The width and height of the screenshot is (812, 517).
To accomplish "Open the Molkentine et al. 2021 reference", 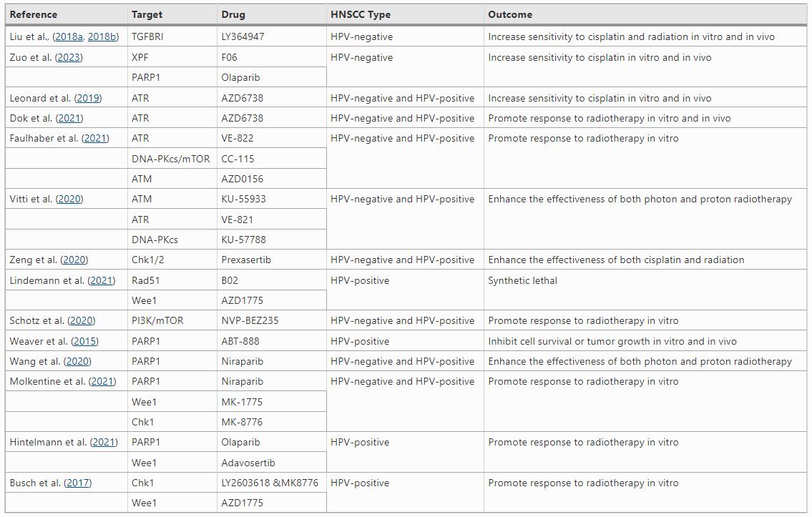I will 102,381.
